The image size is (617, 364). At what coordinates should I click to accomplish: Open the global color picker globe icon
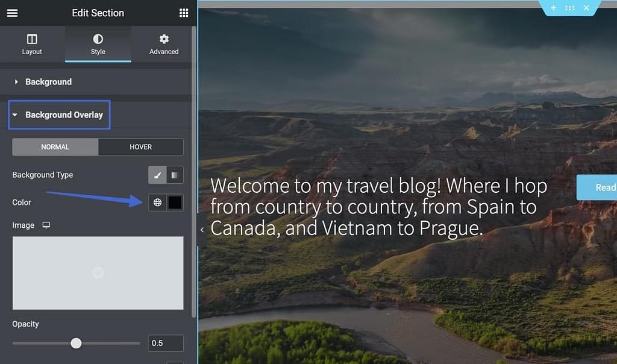coord(157,202)
